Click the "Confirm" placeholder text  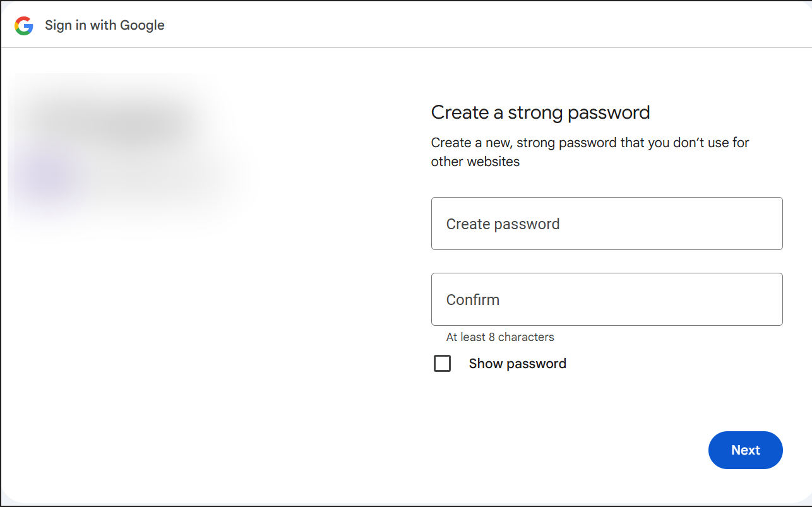point(472,300)
